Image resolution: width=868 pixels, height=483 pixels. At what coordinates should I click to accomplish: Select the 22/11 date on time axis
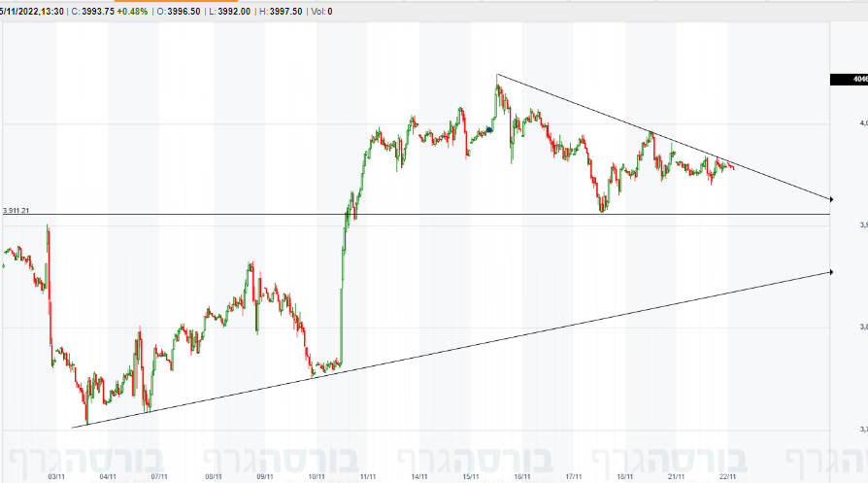point(729,477)
